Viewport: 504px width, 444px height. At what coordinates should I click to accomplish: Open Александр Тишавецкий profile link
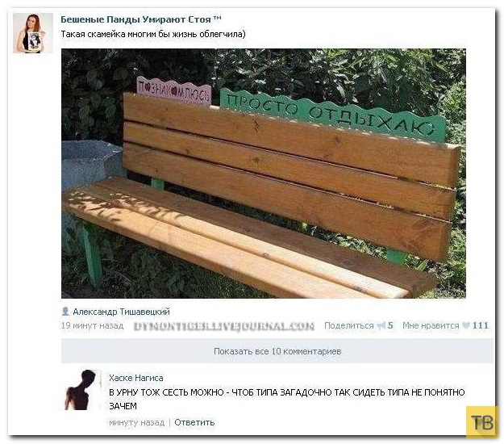(x=121, y=312)
